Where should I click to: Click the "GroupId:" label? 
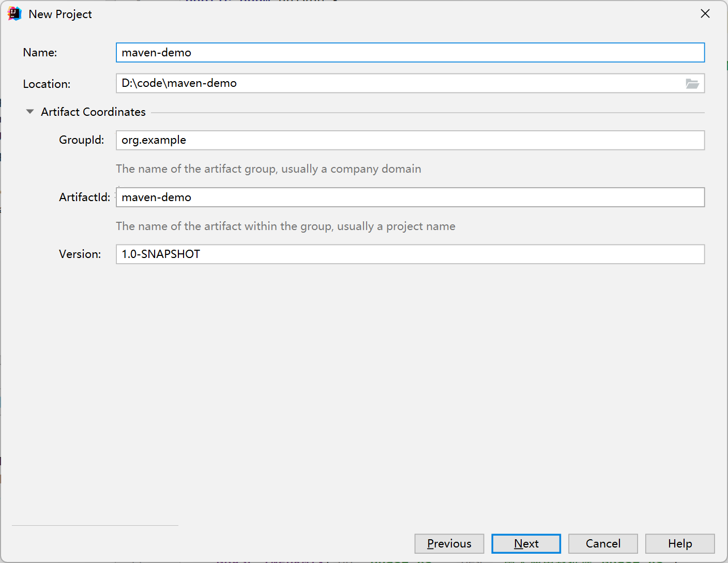click(81, 140)
